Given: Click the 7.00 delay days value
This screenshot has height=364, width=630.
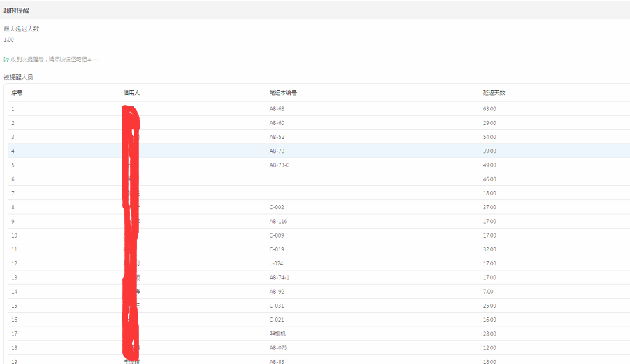Looking at the screenshot, I should click(488, 291).
